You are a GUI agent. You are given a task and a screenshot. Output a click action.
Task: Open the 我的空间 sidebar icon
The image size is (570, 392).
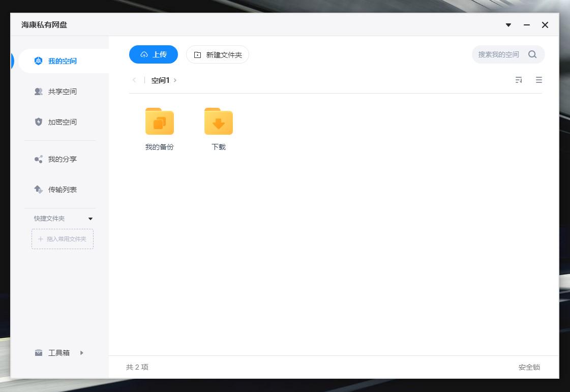pyautogui.click(x=38, y=61)
